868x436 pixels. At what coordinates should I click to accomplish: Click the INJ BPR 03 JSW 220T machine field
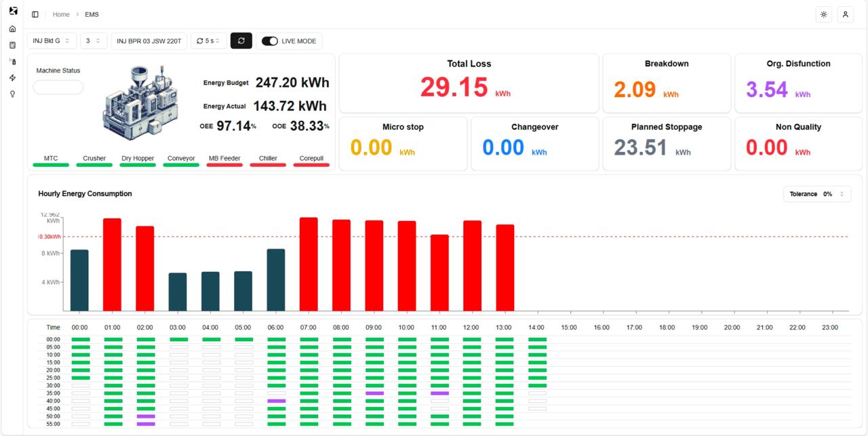(x=149, y=41)
